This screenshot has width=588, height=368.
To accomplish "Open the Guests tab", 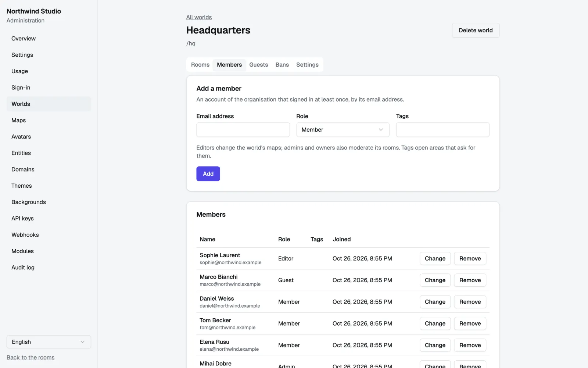I will click(259, 65).
